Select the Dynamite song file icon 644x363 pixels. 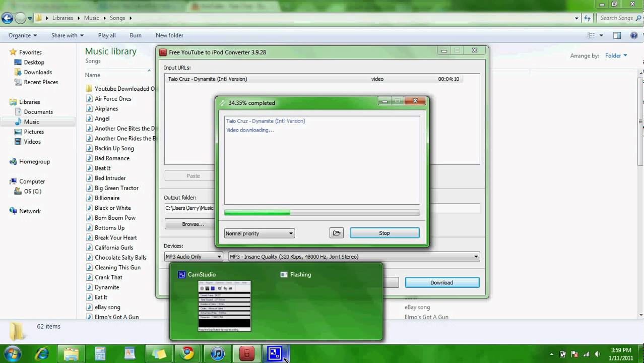(89, 287)
